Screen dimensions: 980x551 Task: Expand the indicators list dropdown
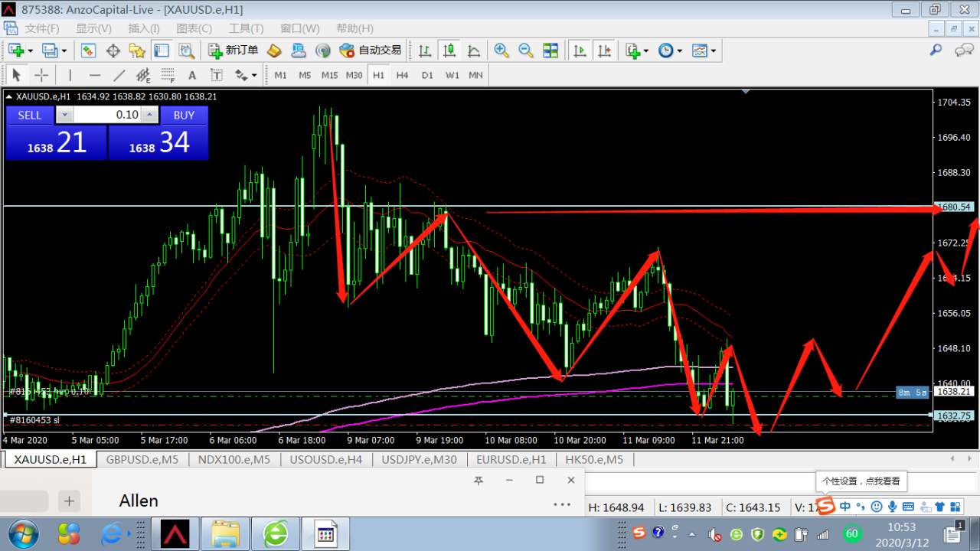point(646,51)
